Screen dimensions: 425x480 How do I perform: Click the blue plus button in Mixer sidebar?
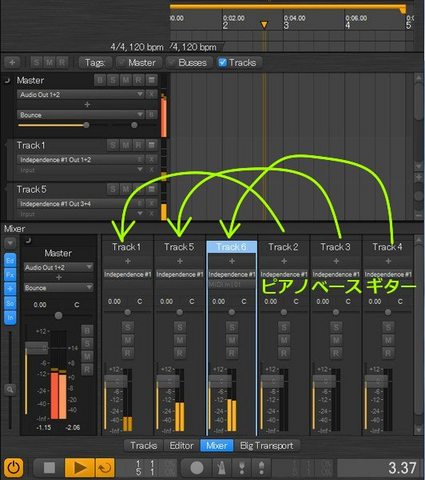(10, 289)
